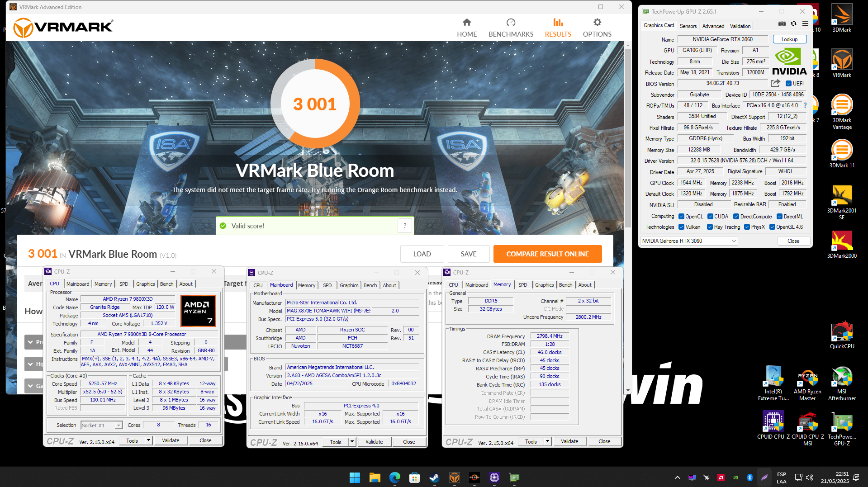Open the 3DMark desktop shortcut
This screenshot has width=868, height=487.
(x=842, y=18)
